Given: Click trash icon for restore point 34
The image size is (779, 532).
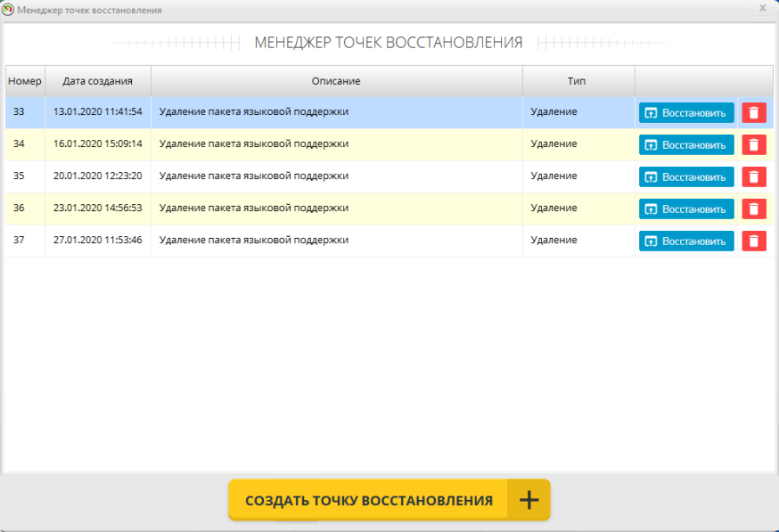Looking at the screenshot, I should coord(753,145).
